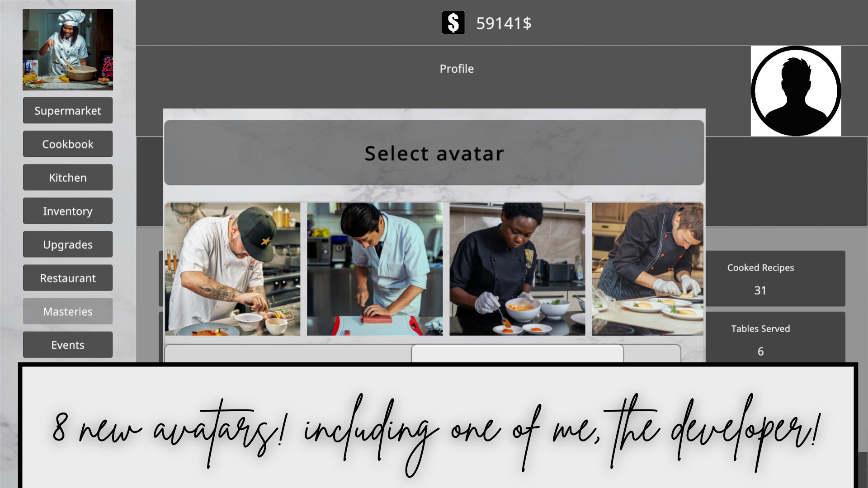Click the Profile title label

click(457, 69)
